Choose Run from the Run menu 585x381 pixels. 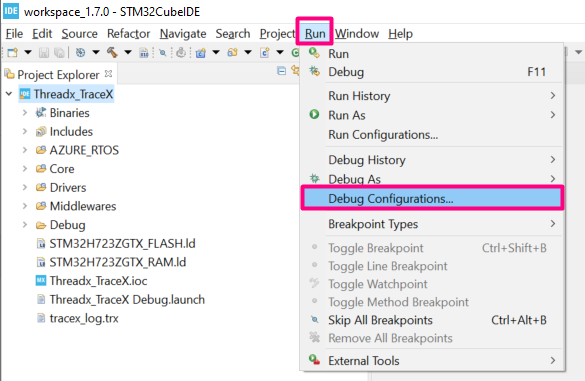coord(432,54)
